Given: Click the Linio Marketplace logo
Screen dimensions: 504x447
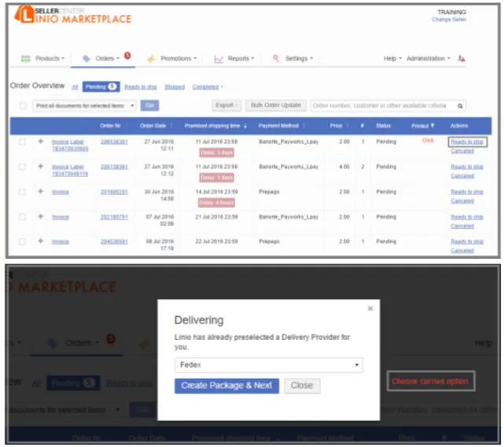Looking at the screenshot, I should point(73,15).
